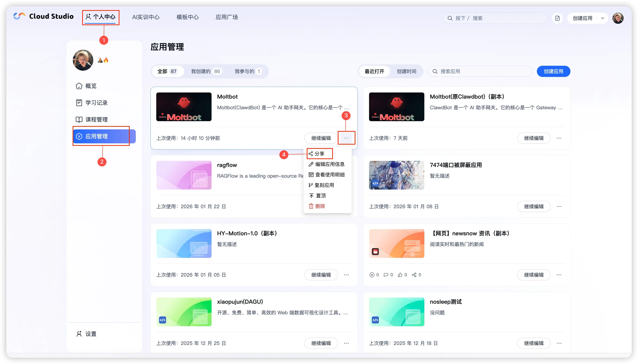Select the 最近打开 sort option

click(374, 72)
